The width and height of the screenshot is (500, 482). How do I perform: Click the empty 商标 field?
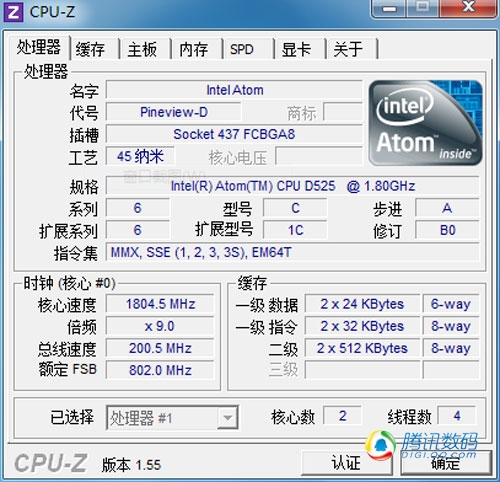pos(343,112)
